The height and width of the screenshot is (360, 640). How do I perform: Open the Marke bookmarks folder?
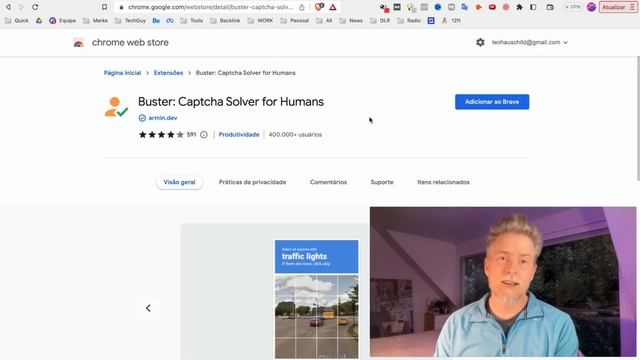[96, 20]
